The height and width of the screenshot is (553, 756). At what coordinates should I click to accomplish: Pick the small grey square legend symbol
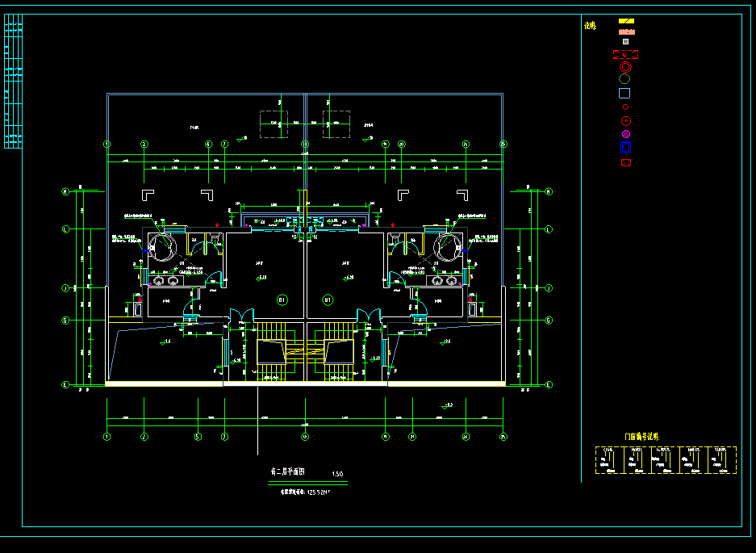(626, 41)
